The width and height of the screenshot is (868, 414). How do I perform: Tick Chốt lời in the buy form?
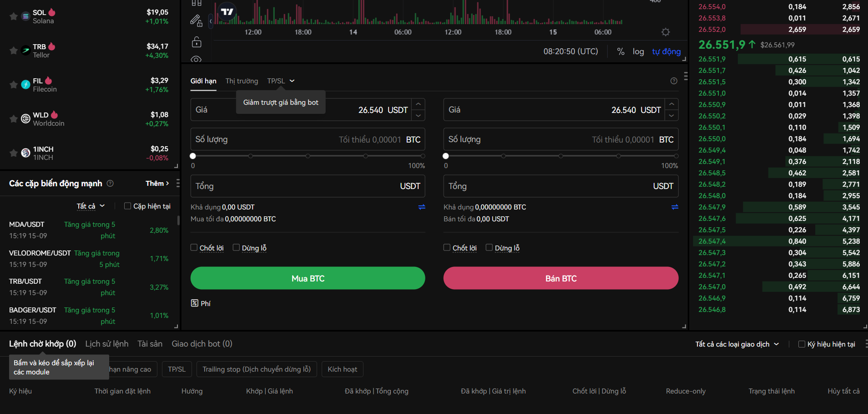point(194,247)
